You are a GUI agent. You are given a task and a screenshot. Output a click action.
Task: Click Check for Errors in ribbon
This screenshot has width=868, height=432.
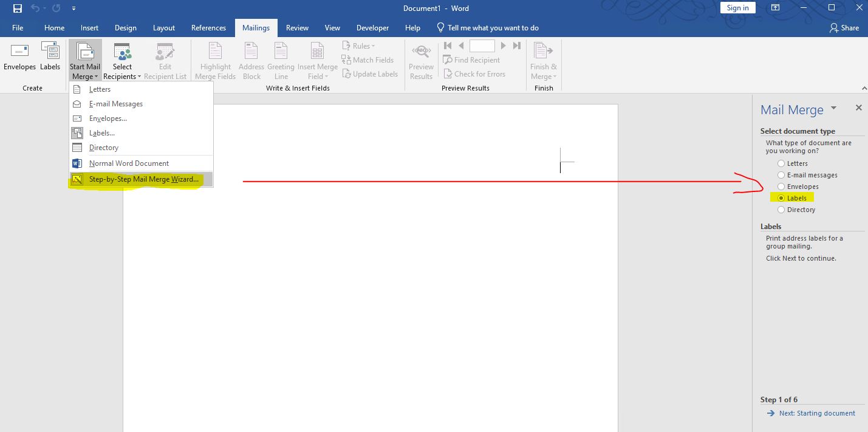pos(474,74)
